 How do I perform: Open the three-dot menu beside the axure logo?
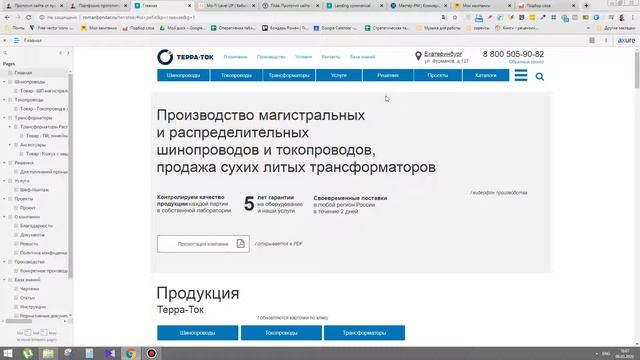(606, 40)
